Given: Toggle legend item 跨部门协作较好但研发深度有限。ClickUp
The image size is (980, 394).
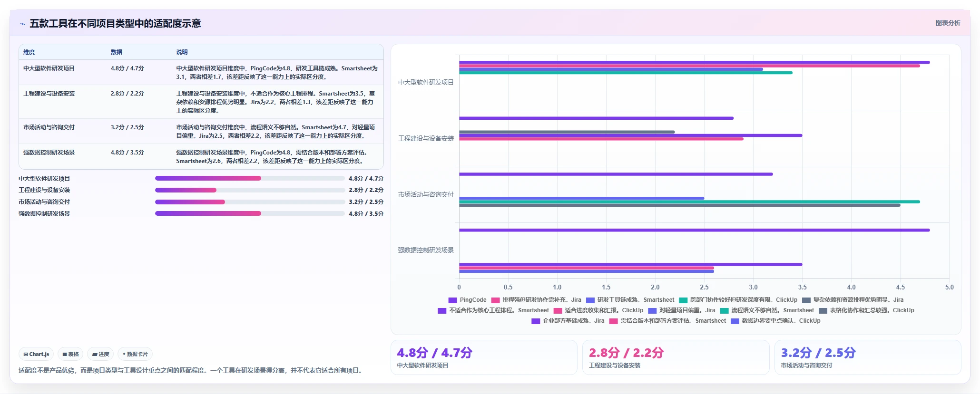Looking at the screenshot, I should click(738, 300).
